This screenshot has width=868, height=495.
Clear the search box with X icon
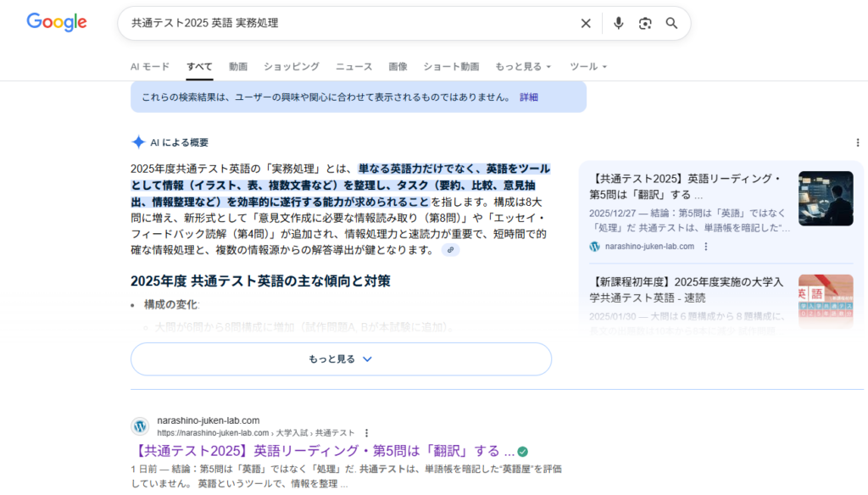coord(586,24)
